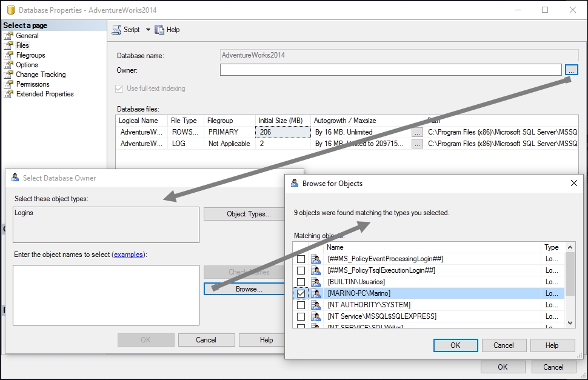
Task: Open the Extended Properties page
Action: [45, 94]
